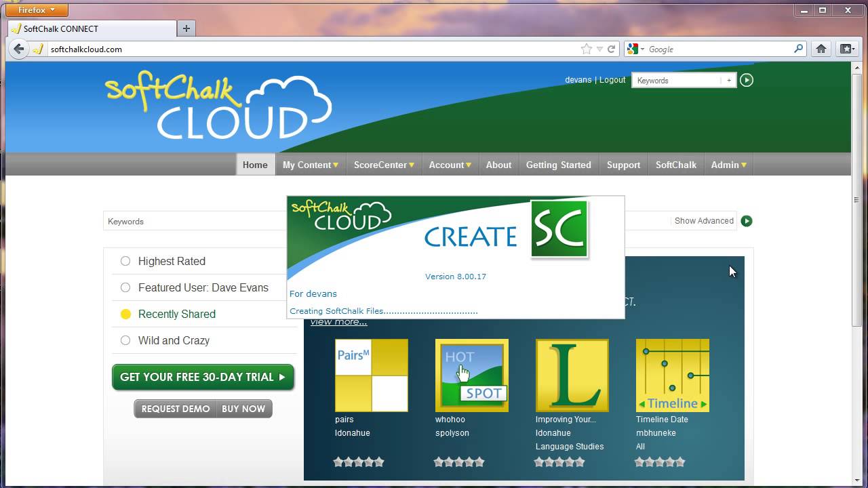Click the URL address bar field
Image resolution: width=868 pixels, height=488 pixels.
tap(312, 49)
